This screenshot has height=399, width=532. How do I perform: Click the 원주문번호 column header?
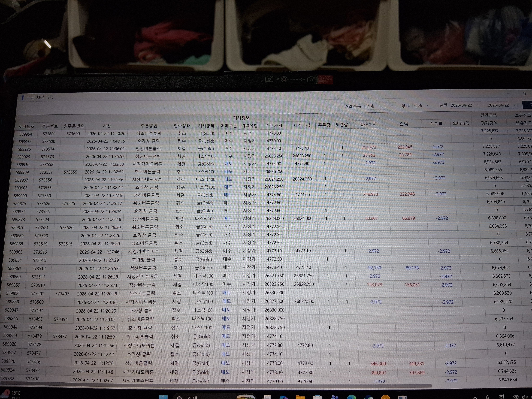[x=74, y=126]
